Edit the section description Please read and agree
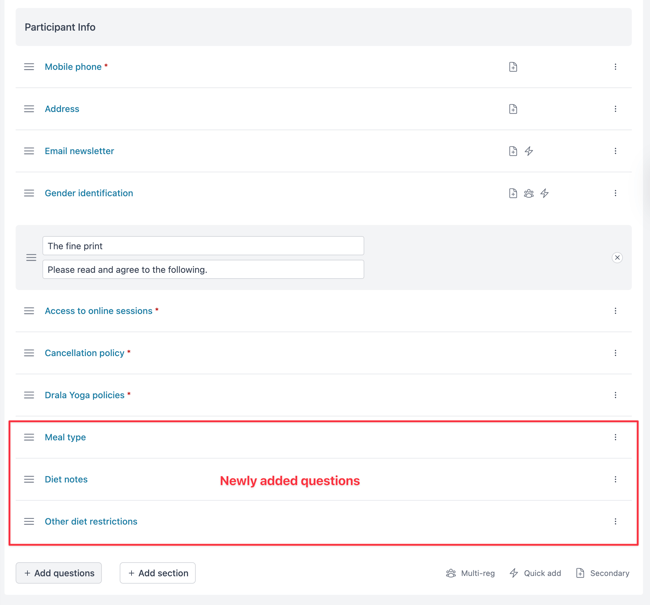Viewport: 650px width, 605px height. (x=203, y=270)
